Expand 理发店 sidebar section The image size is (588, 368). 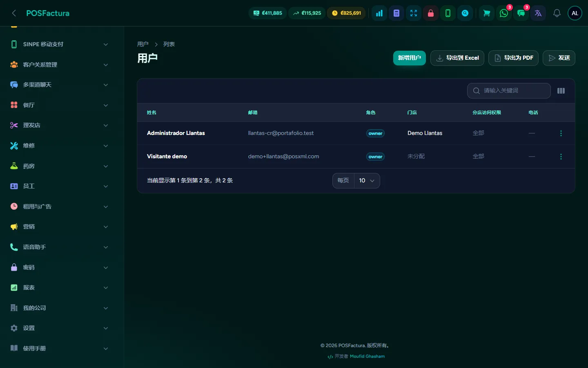(59, 125)
